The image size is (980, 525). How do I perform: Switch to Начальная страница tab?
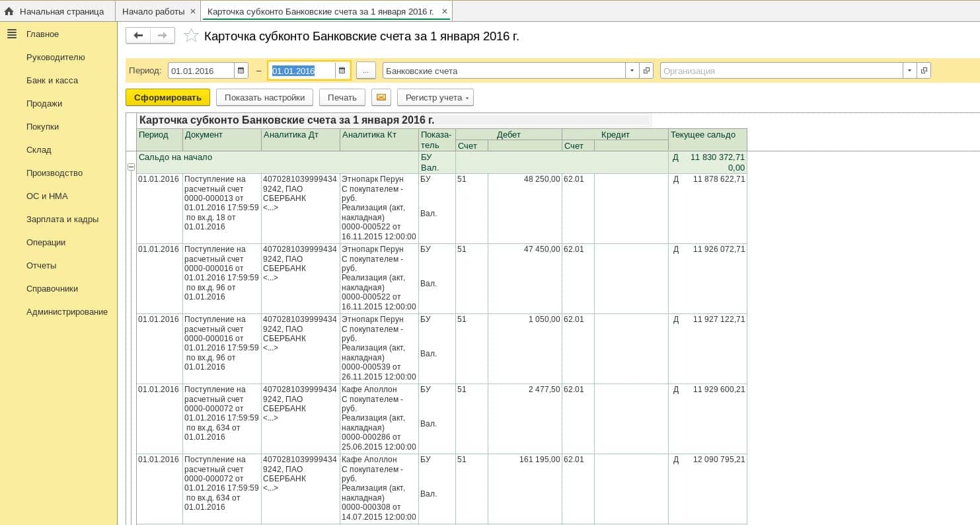coord(57,11)
